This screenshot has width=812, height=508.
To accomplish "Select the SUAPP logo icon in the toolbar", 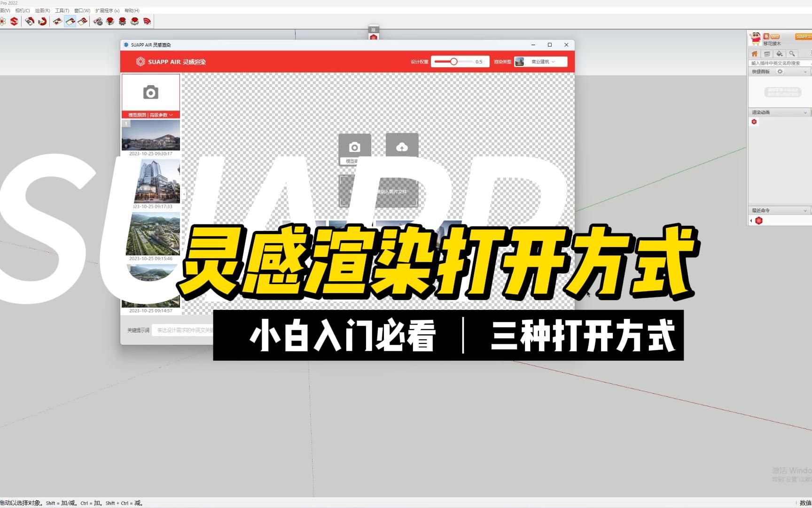I will coord(14,21).
